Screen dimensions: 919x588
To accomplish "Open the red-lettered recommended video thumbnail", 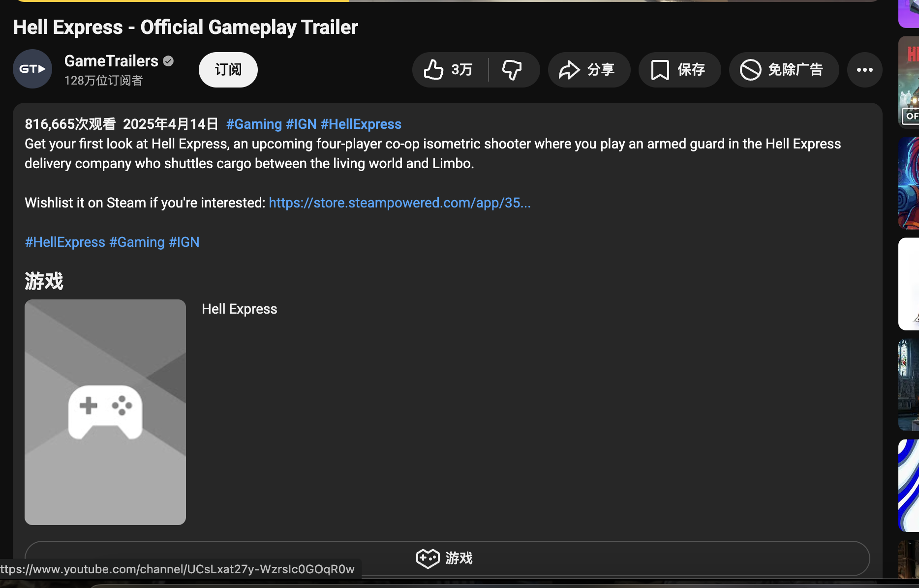I will click(909, 82).
